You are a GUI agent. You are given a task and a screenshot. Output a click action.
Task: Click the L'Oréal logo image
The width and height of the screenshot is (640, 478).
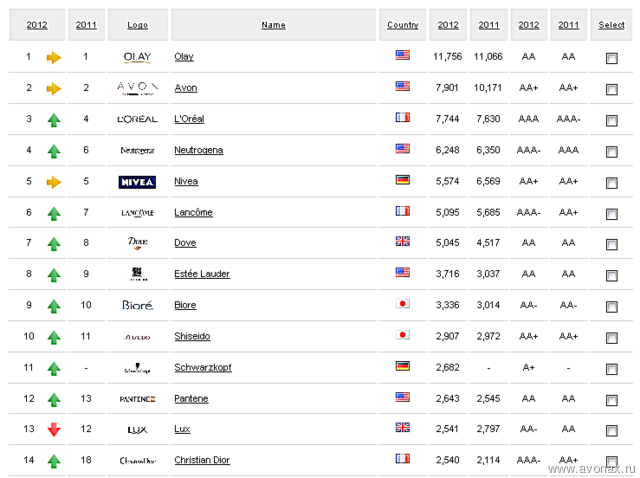tap(138, 119)
